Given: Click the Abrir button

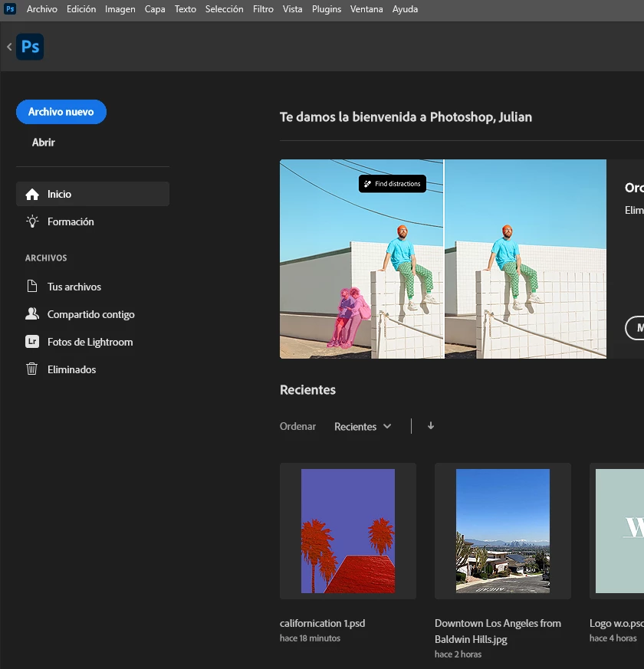Looking at the screenshot, I should (43, 142).
